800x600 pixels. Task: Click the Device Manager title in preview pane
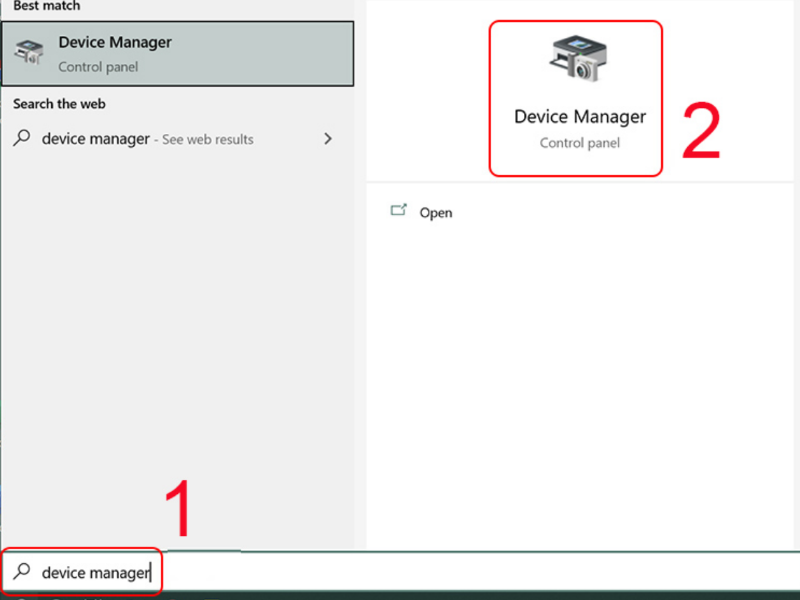[579, 117]
